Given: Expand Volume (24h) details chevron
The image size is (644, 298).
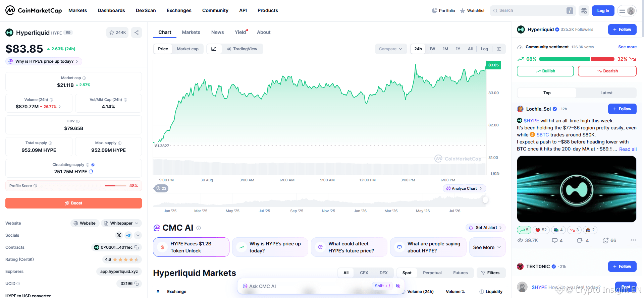Looking at the screenshot, I should coord(60,107).
